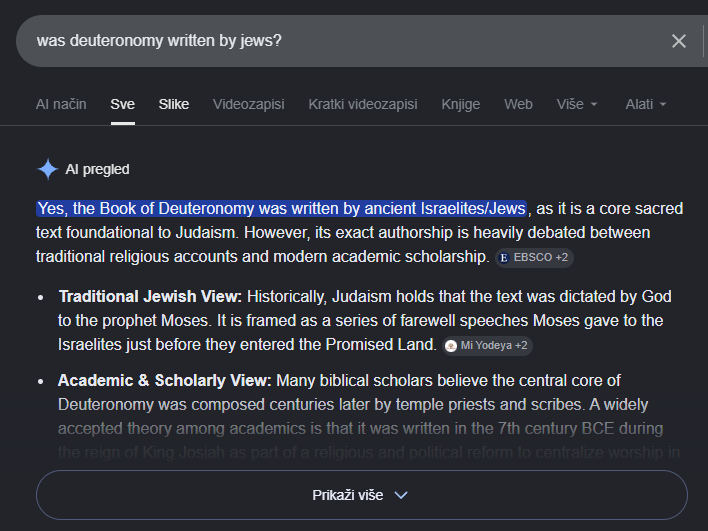Screen dimensions: 708x531
Task: Switch to the AI način tab
Action: click(x=61, y=104)
